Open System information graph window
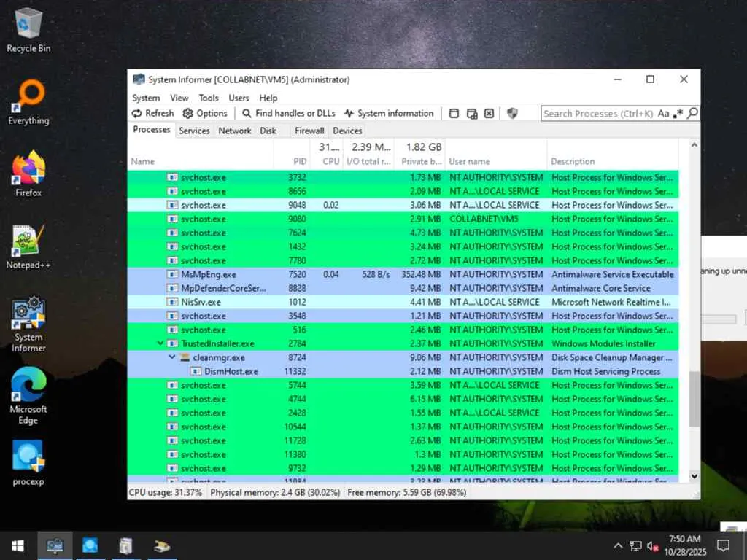 [x=390, y=113]
